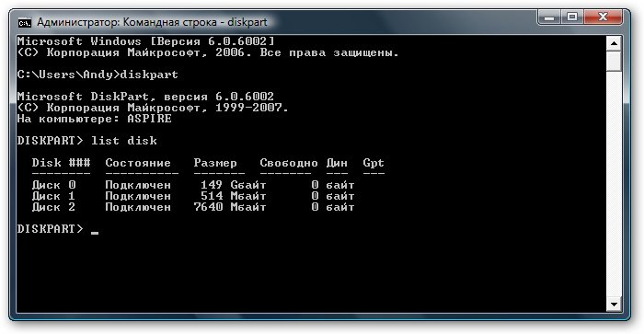Open the cmd system menu icon in title bar
This screenshot has width=644, height=334.
point(25,22)
